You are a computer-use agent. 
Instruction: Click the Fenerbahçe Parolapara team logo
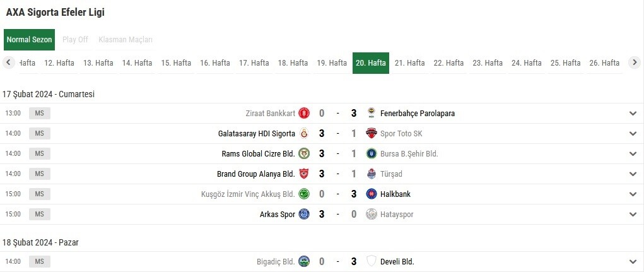tap(372, 113)
